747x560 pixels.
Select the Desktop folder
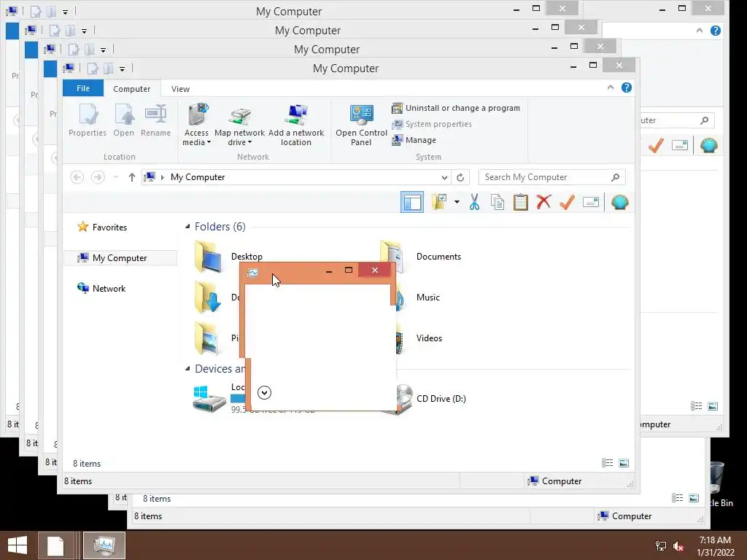pyautogui.click(x=228, y=256)
